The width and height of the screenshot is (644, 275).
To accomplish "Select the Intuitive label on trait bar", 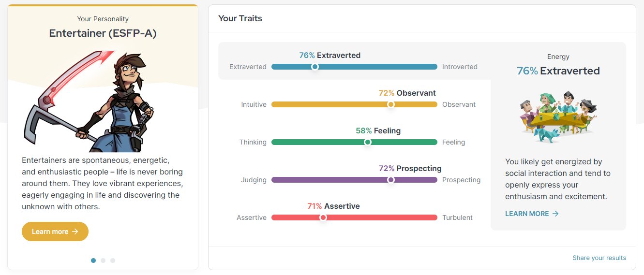I will [x=254, y=104].
